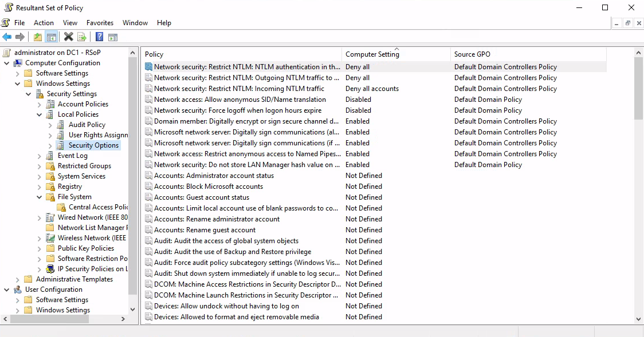Click the Computer Configuration node icon
This screenshot has width=644, height=337.
click(x=18, y=63)
